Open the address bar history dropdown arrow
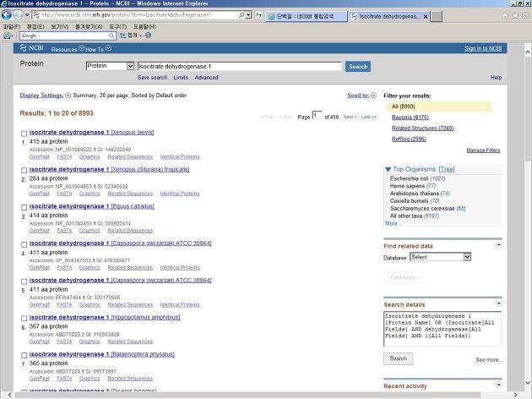Viewport: 532px width, 399px height. pos(249,15)
